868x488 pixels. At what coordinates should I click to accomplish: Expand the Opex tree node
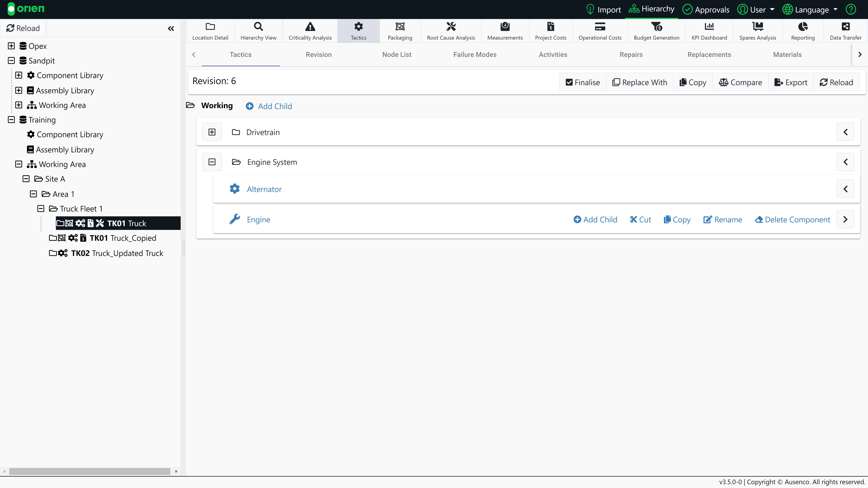coord(11,46)
